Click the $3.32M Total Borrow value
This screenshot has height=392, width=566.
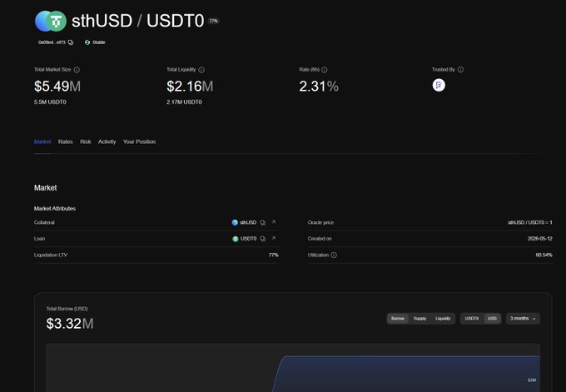click(x=70, y=324)
